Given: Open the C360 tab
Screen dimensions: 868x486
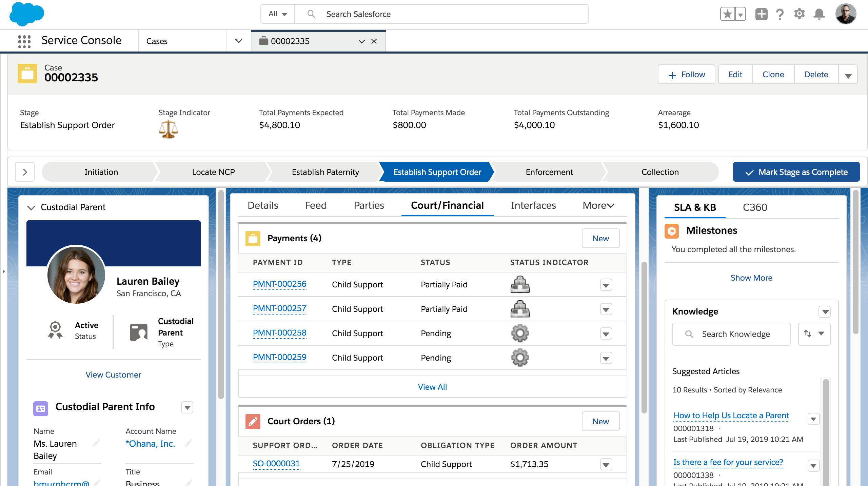Looking at the screenshot, I should click(x=755, y=207).
